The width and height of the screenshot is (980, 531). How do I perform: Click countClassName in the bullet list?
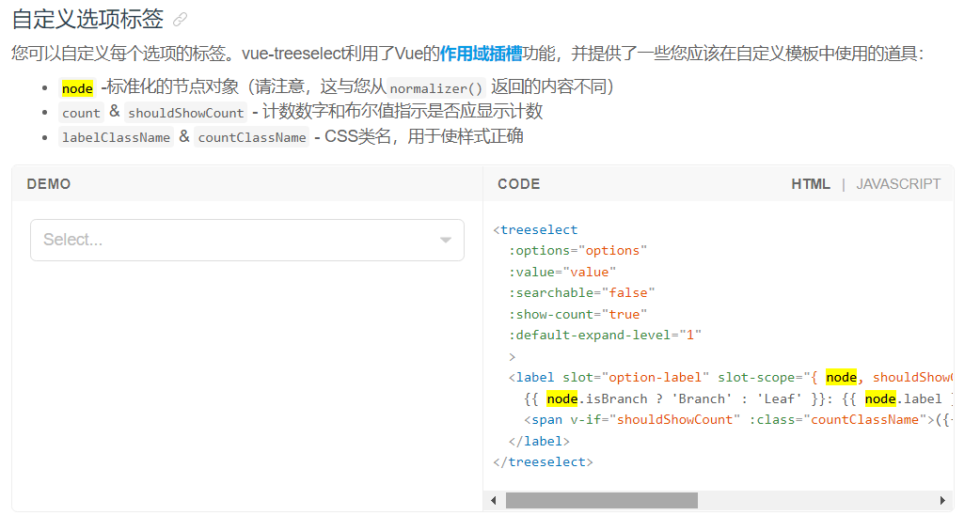point(252,137)
